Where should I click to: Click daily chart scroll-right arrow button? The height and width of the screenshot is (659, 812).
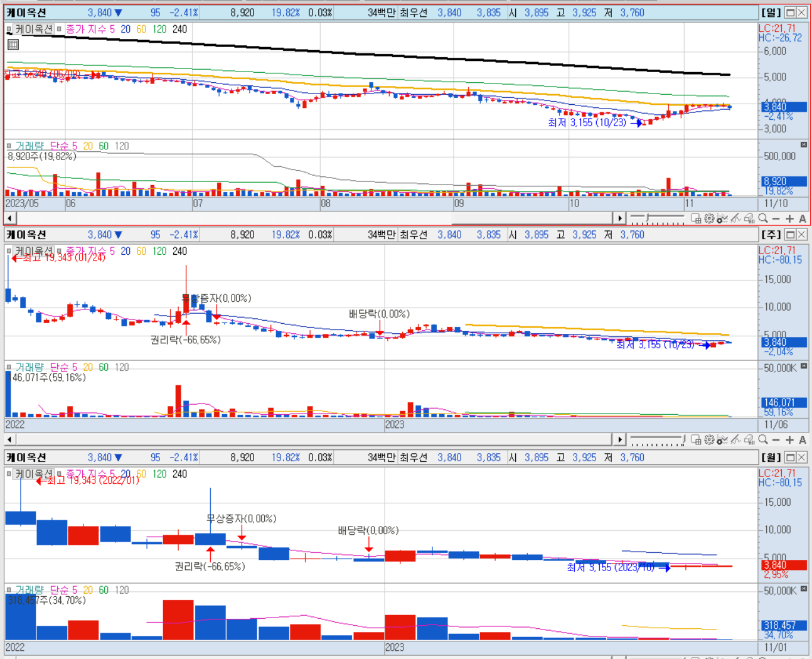620,218
